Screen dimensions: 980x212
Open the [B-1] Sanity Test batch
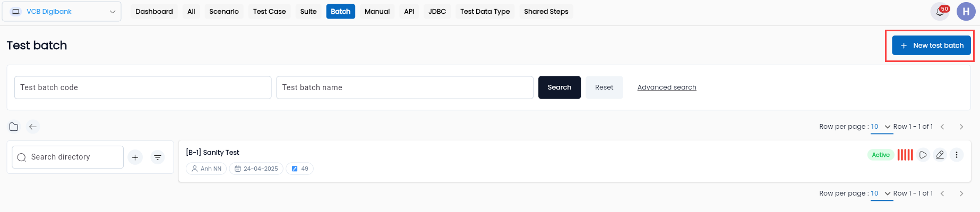click(212, 153)
